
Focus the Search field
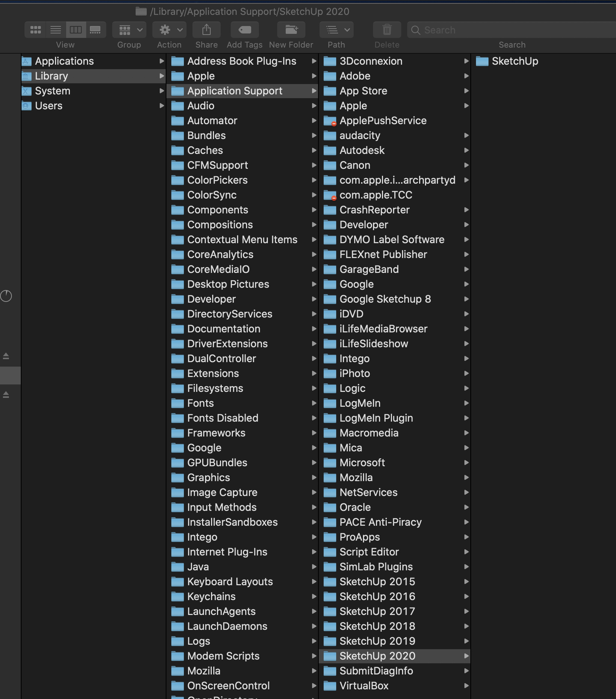[512, 30]
